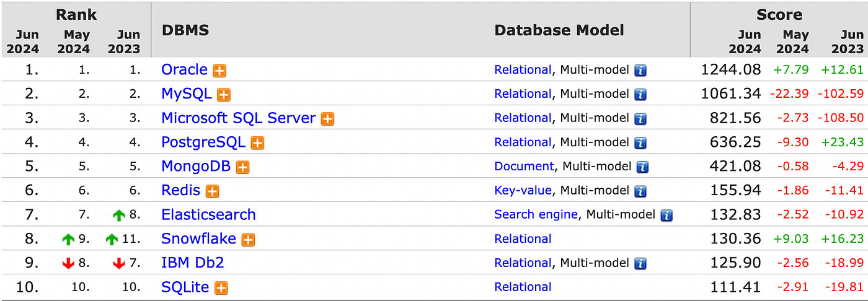Click the red down arrow beside IBM Db2's Jun 2023 rank 7
The image size is (868, 301).
(x=119, y=263)
